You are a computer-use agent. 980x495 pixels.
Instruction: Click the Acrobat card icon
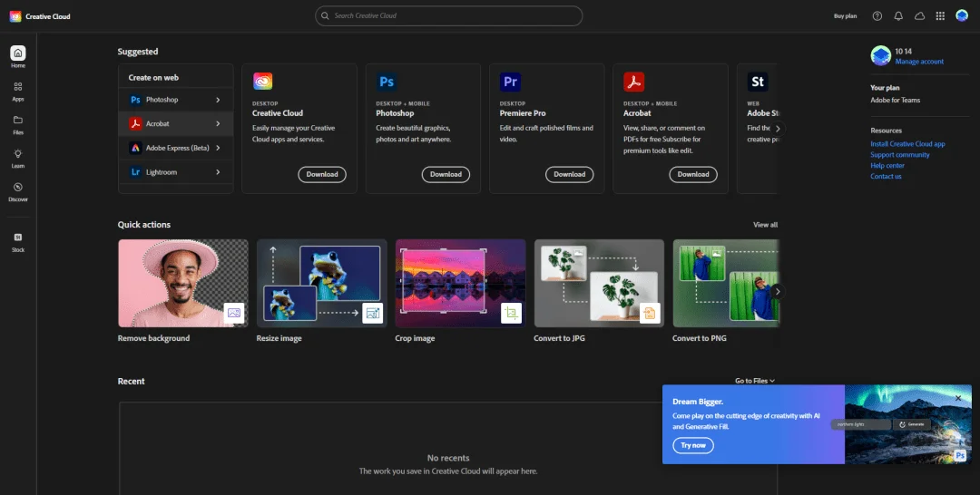(633, 82)
